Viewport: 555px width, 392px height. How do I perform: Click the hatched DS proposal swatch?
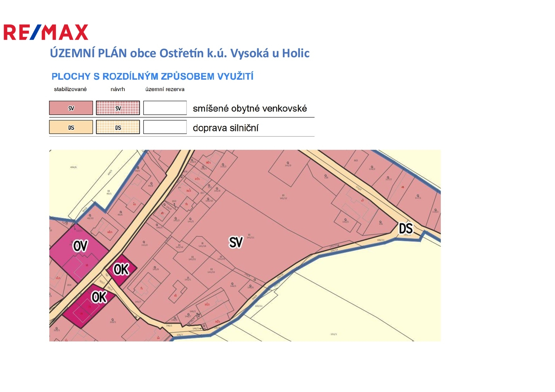click(x=118, y=127)
